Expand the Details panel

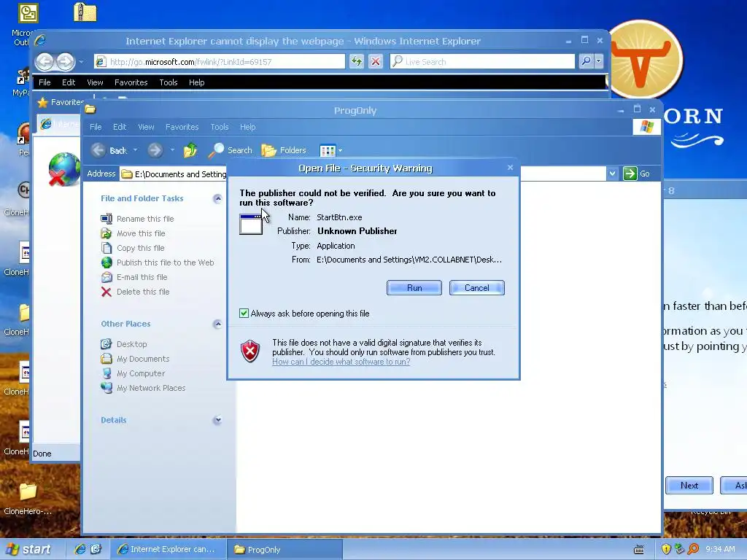(x=217, y=420)
